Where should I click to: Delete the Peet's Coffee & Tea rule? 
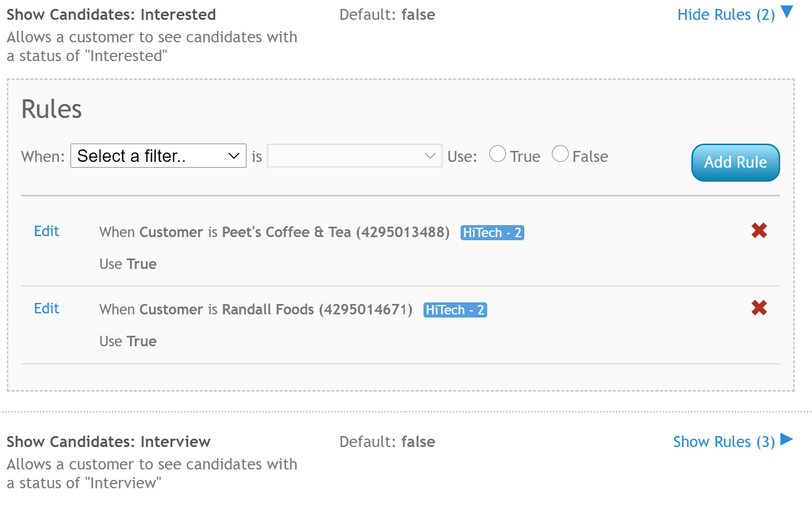(759, 230)
